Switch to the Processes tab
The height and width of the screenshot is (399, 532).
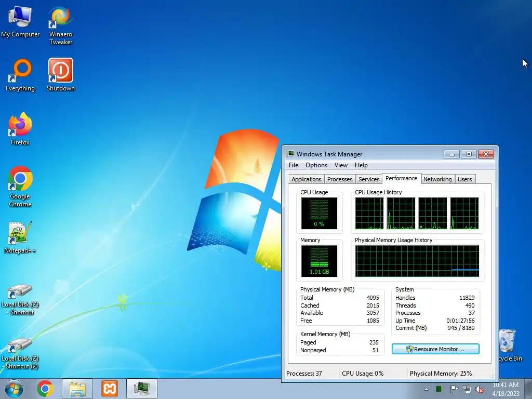[x=340, y=179]
